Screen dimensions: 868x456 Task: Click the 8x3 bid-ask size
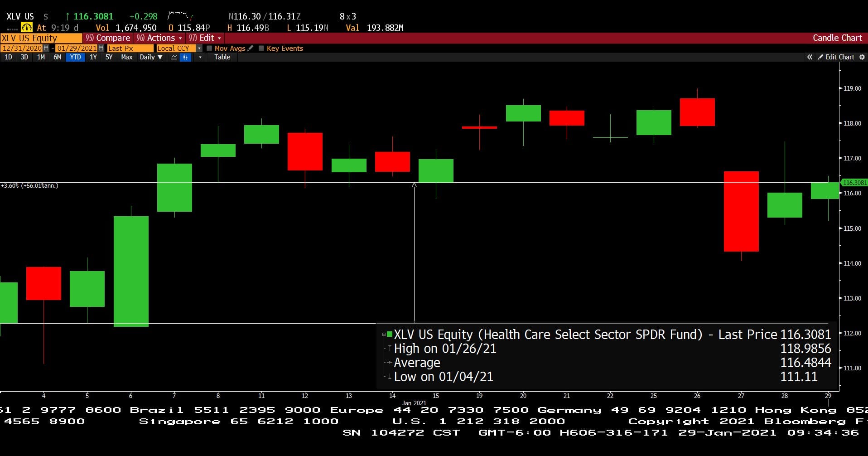(348, 16)
